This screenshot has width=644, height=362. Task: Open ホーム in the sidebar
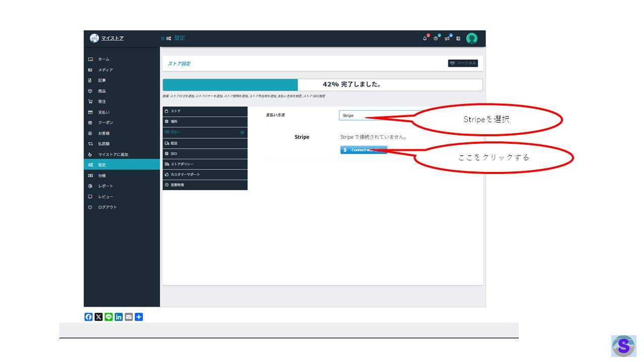pos(122,59)
